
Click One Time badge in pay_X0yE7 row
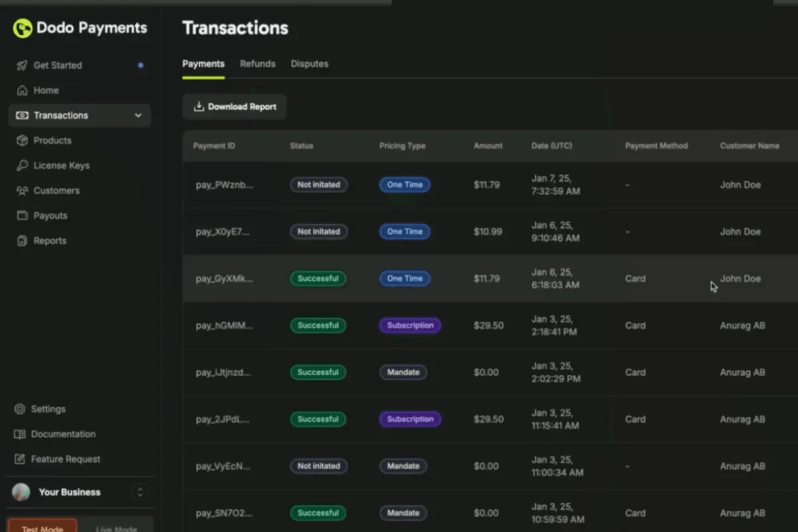(405, 232)
